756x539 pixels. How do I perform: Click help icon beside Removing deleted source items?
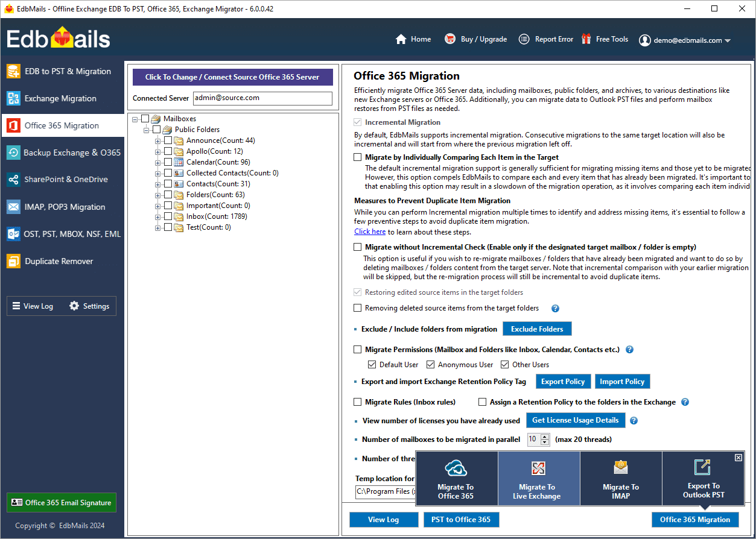pos(556,308)
